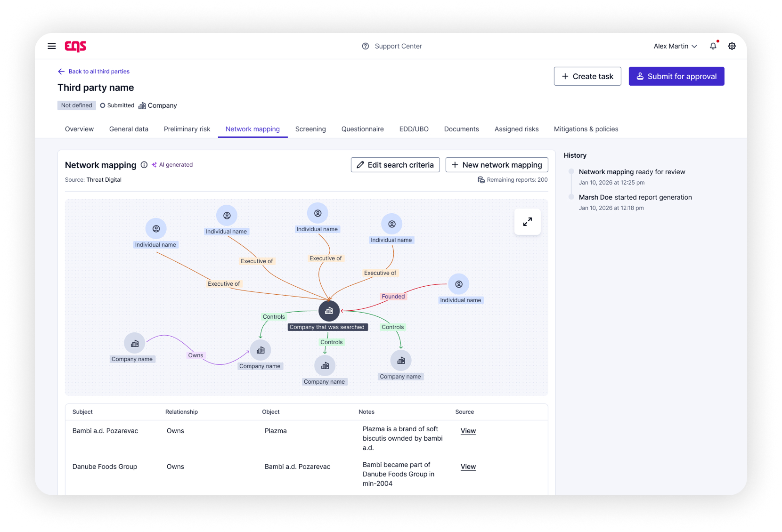The height and width of the screenshot is (532, 782).
Task: Click the Submitted status circle icon
Action: 103,105
